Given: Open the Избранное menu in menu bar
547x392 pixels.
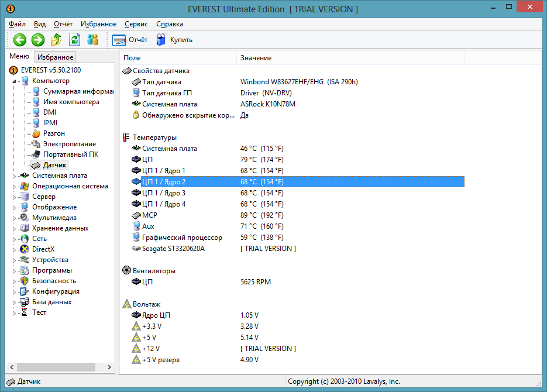Looking at the screenshot, I should [x=99, y=24].
